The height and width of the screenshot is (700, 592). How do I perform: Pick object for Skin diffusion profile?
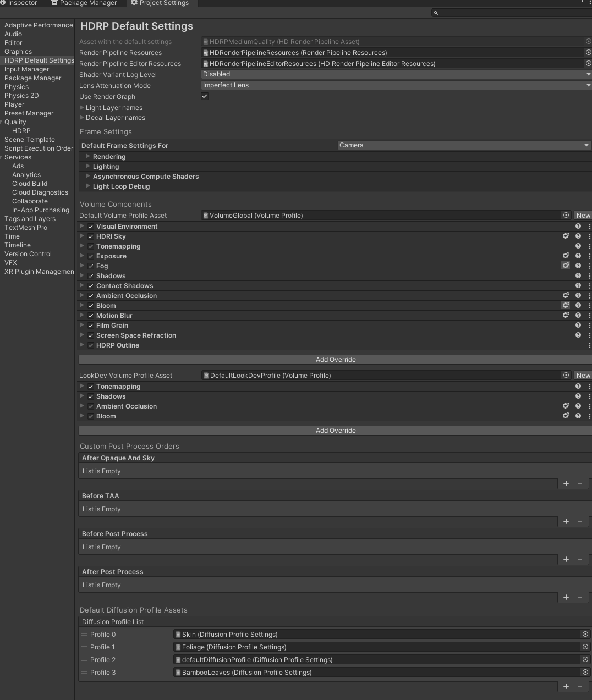(x=585, y=634)
